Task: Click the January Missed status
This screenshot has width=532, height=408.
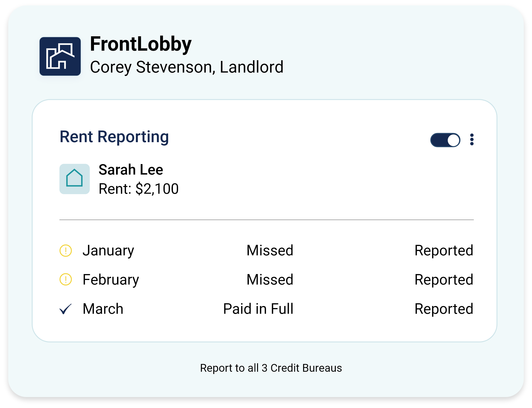Action: 270,250
